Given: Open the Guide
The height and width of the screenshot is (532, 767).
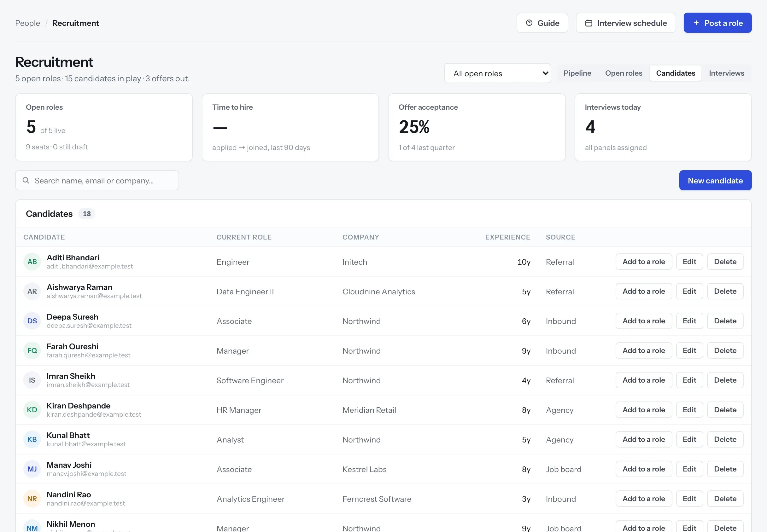Looking at the screenshot, I should [542, 23].
